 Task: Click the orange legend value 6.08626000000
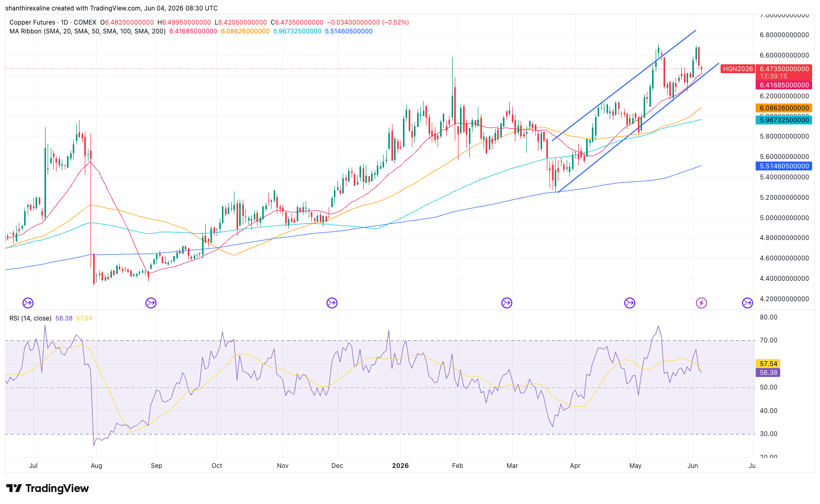(245, 31)
